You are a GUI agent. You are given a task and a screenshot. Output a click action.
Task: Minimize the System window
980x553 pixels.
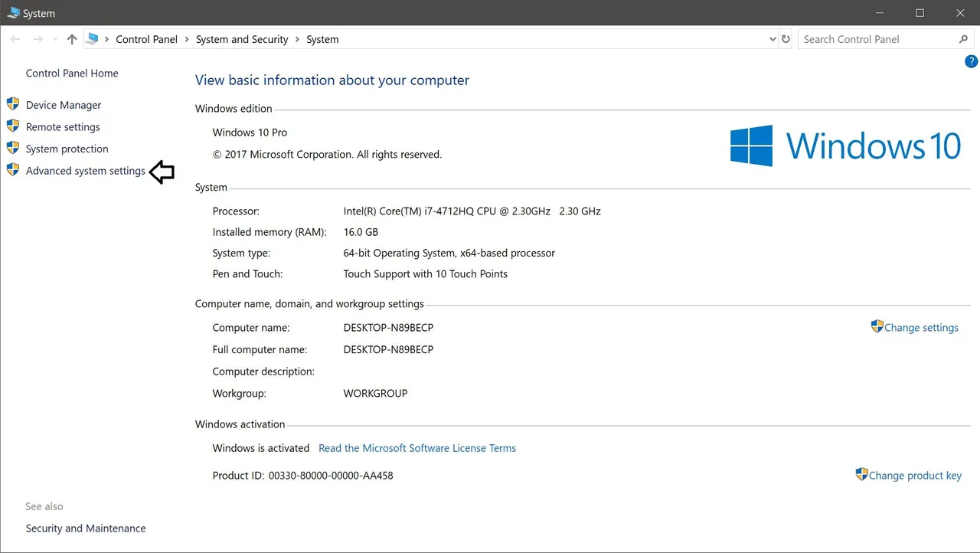(x=880, y=13)
